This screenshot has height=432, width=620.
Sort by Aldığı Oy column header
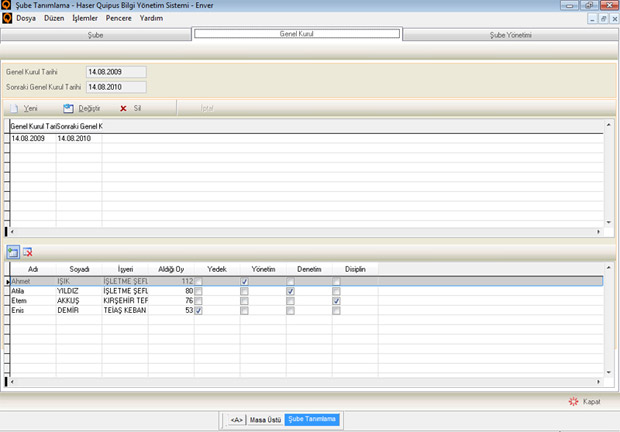tap(172, 269)
